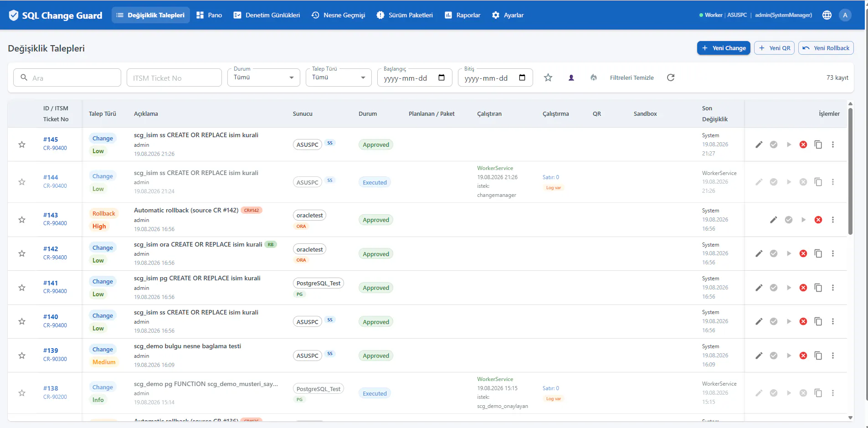868x428 pixels.
Task: Open Ayarlar settings tab
Action: point(508,15)
